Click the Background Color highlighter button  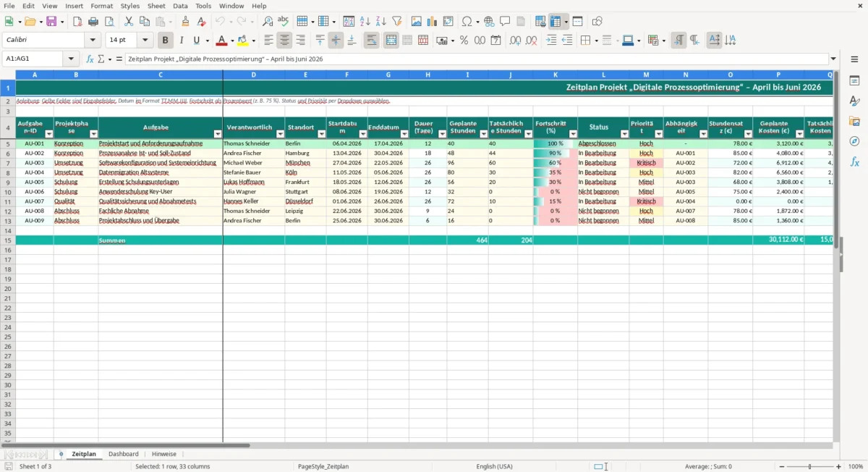(x=243, y=41)
